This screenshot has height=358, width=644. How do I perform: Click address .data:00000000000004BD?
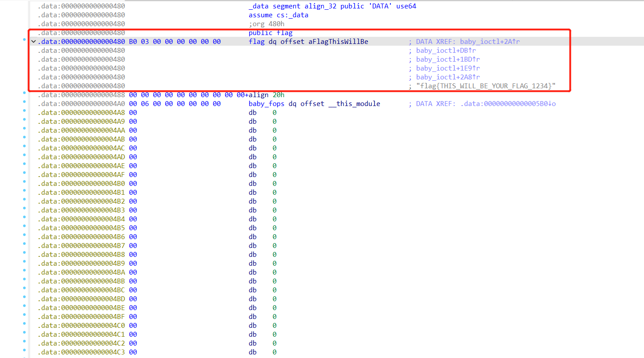tap(81, 299)
